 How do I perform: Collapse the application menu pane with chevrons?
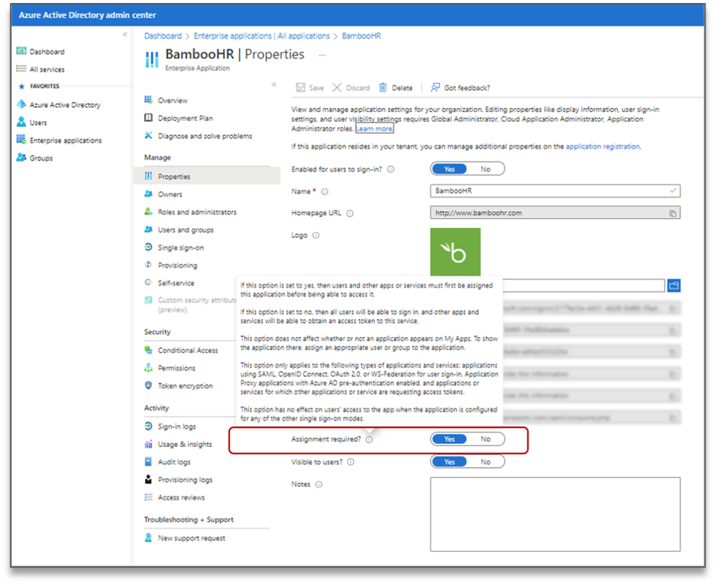point(274,85)
